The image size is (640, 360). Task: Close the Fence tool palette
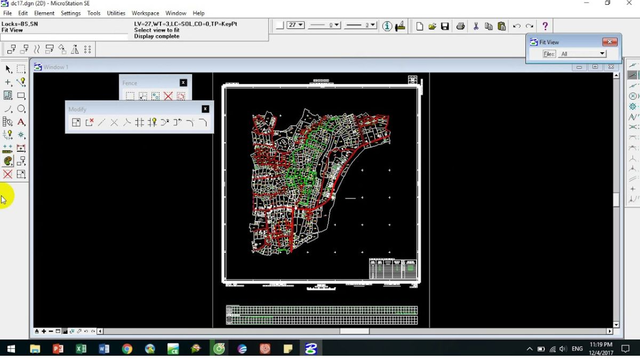click(x=183, y=83)
